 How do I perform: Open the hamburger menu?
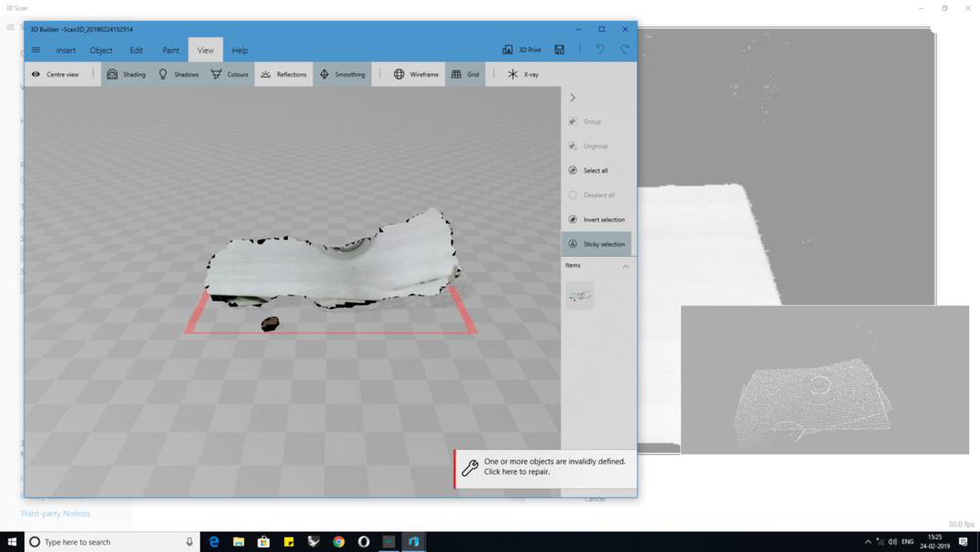(36, 50)
